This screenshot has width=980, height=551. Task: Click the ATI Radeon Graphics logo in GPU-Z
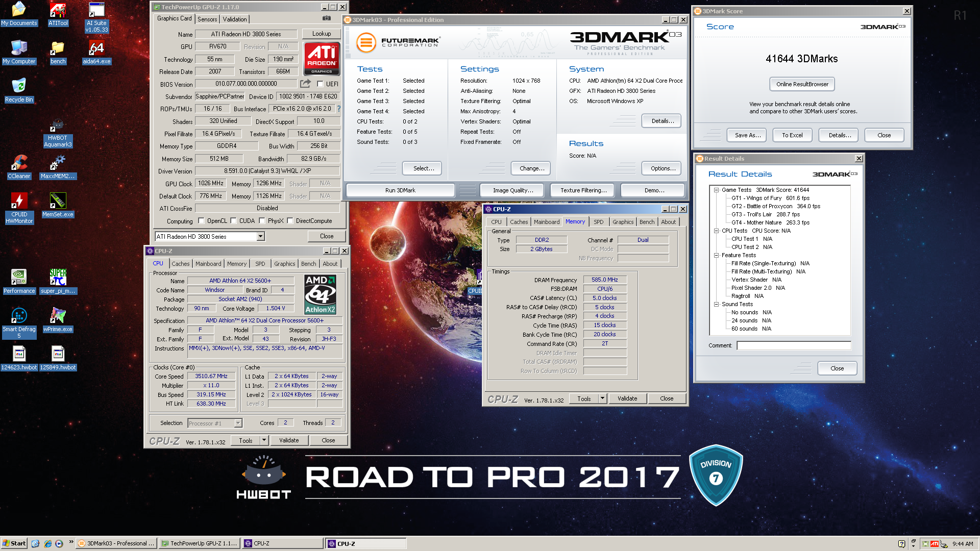point(322,59)
